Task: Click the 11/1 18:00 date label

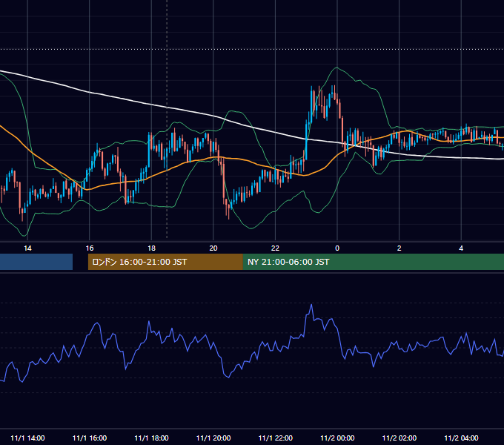Action: pyautogui.click(x=151, y=438)
